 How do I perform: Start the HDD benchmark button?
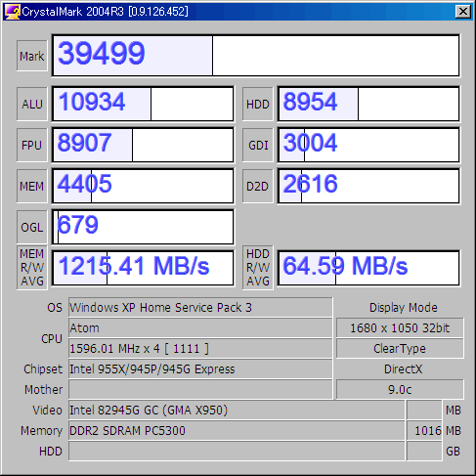(x=258, y=104)
